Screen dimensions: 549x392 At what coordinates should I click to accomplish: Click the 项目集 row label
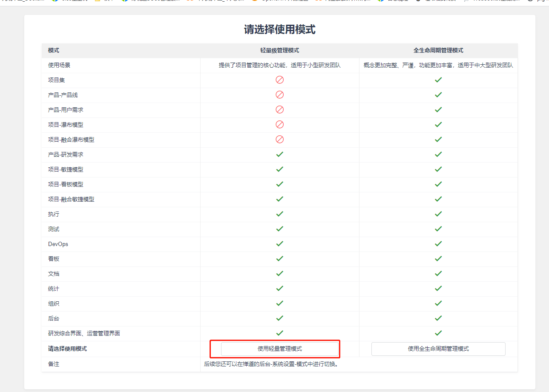[x=57, y=80]
